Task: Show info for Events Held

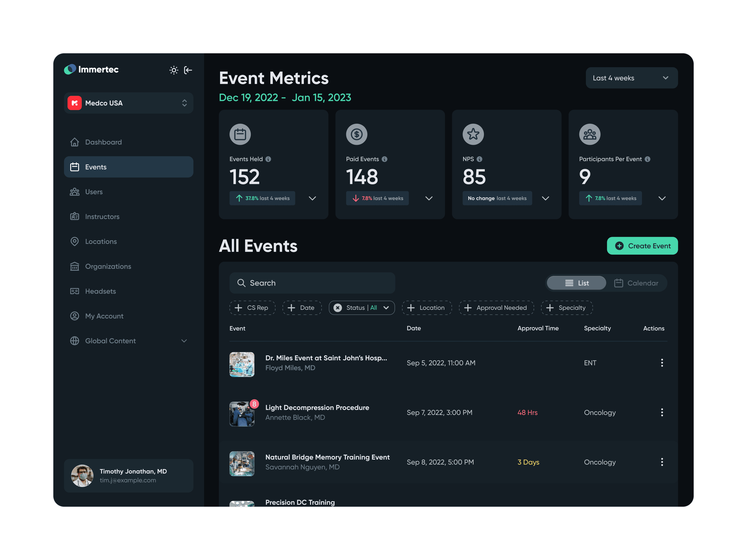Action: tap(268, 159)
